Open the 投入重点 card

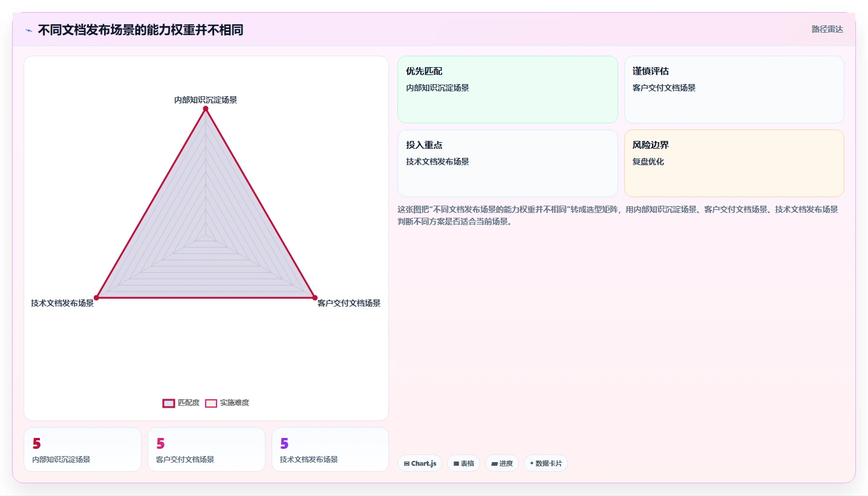pos(507,163)
